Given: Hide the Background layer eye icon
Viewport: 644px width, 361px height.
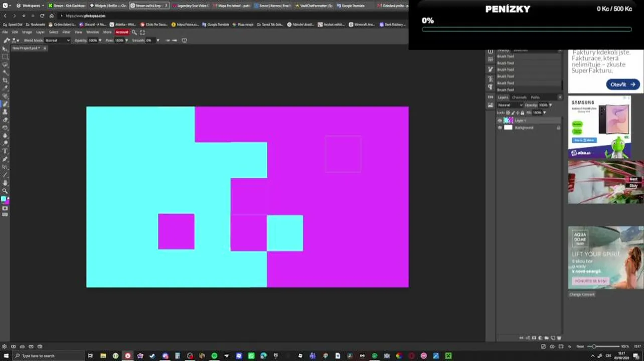Looking at the screenshot, I should (500, 128).
